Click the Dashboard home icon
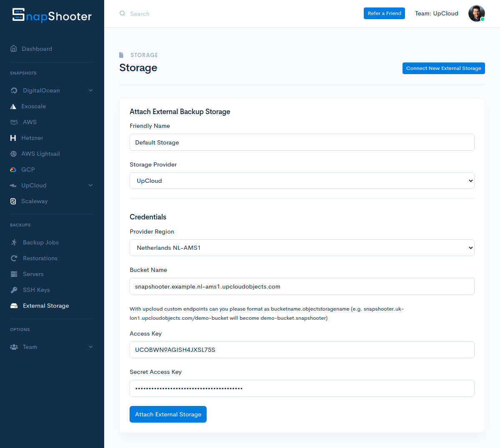The image size is (500, 448). (14, 49)
